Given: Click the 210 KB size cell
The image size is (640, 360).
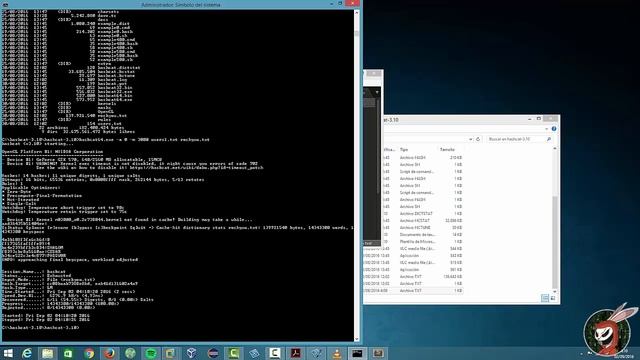Looking at the screenshot, I should click(456, 158).
